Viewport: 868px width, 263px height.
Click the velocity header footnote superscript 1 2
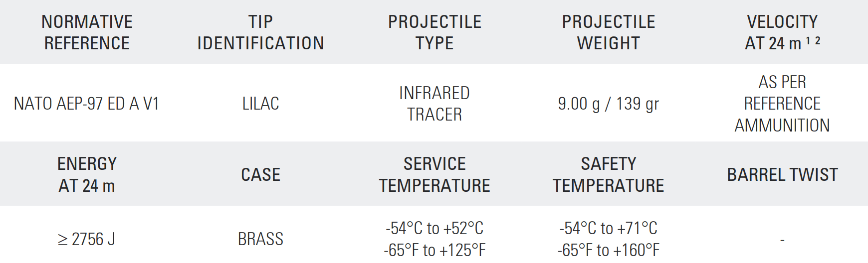pyautogui.click(x=813, y=41)
